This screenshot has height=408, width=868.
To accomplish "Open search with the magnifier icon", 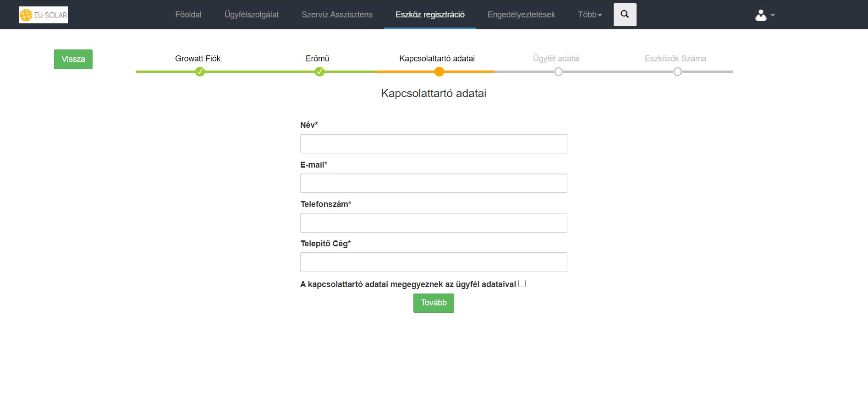I will pyautogui.click(x=625, y=15).
